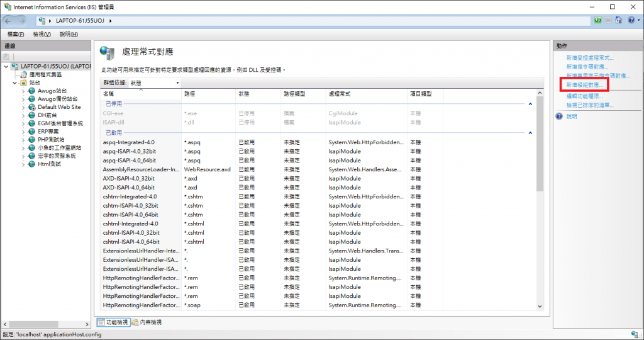
Task: Click the address bar showing LAPTOP-61J55UOJ
Action: 313,21
